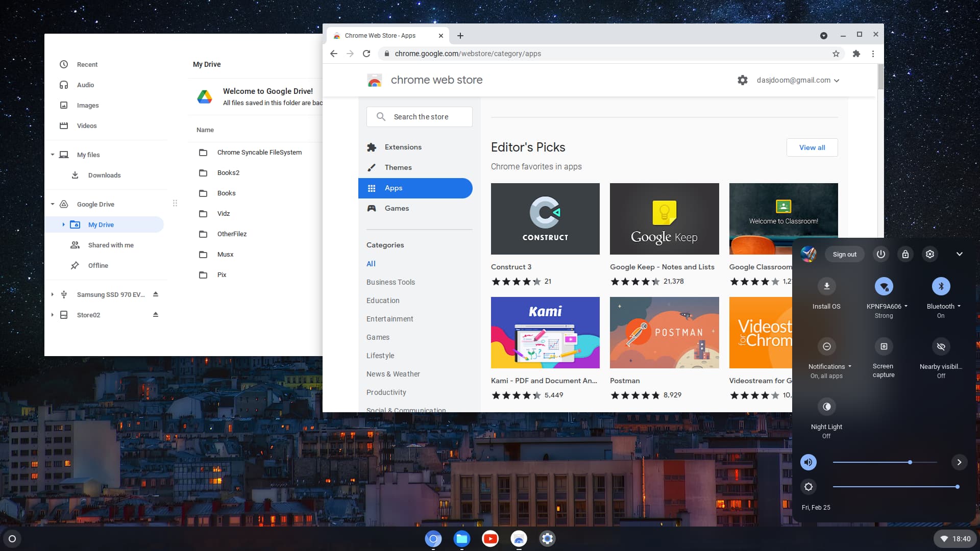Screen dimensions: 980x551
Task: Open Business Tools category
Action: (x=390, y=282)
